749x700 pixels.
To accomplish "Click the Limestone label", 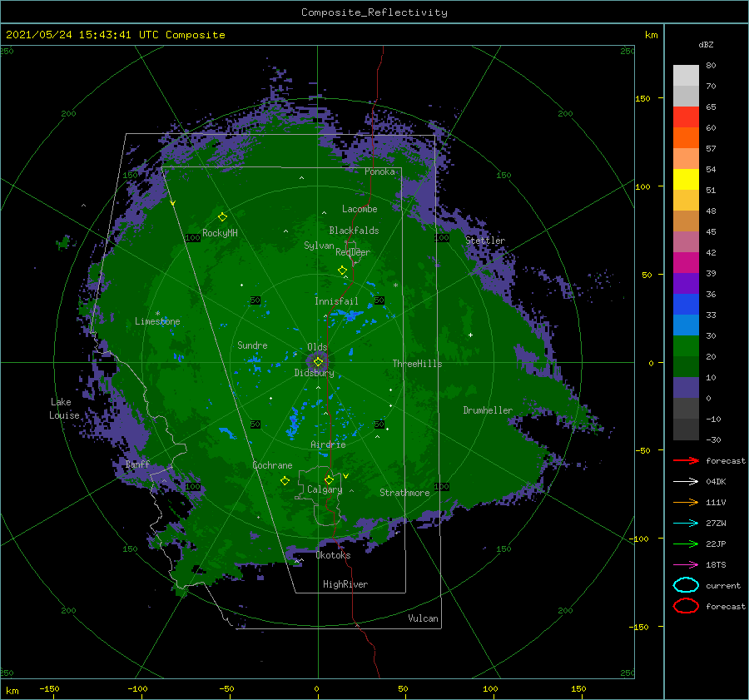I will point(157,321).
